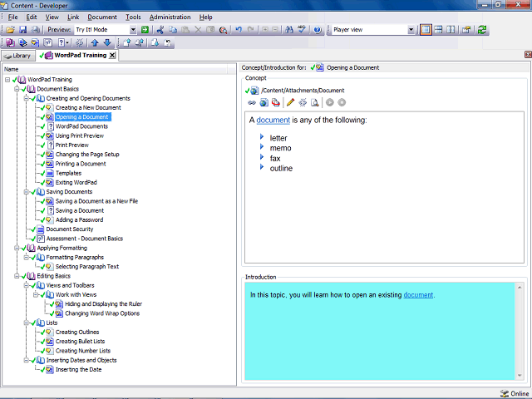Click the Name column header
Image resolution: width=532 pixels, height=399 pixels.
(x=116, y=69)
